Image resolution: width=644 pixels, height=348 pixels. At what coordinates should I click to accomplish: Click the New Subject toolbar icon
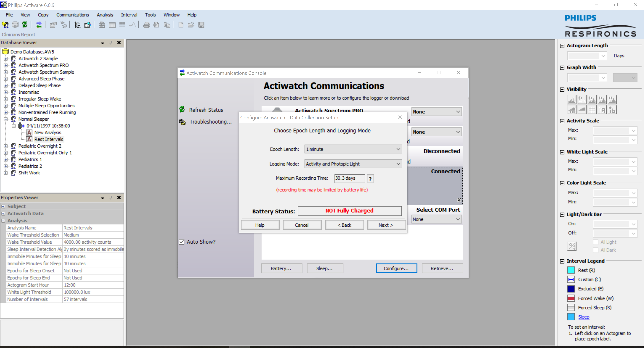5,25
